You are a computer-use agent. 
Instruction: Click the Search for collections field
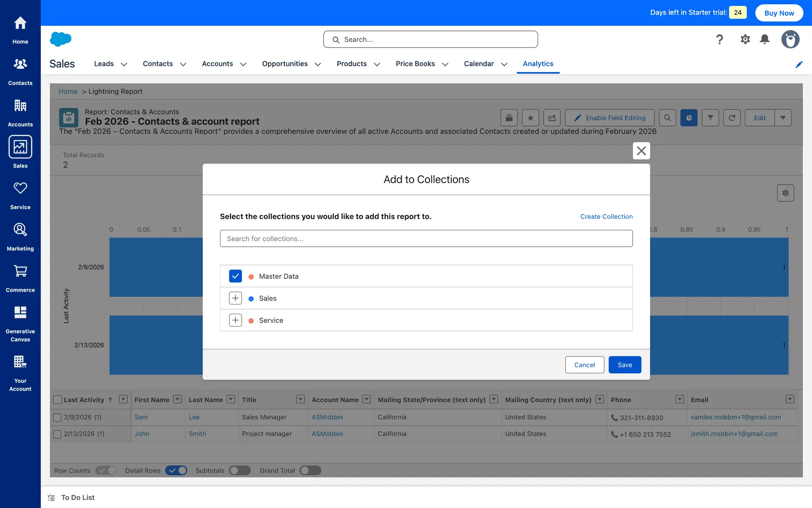426,238
